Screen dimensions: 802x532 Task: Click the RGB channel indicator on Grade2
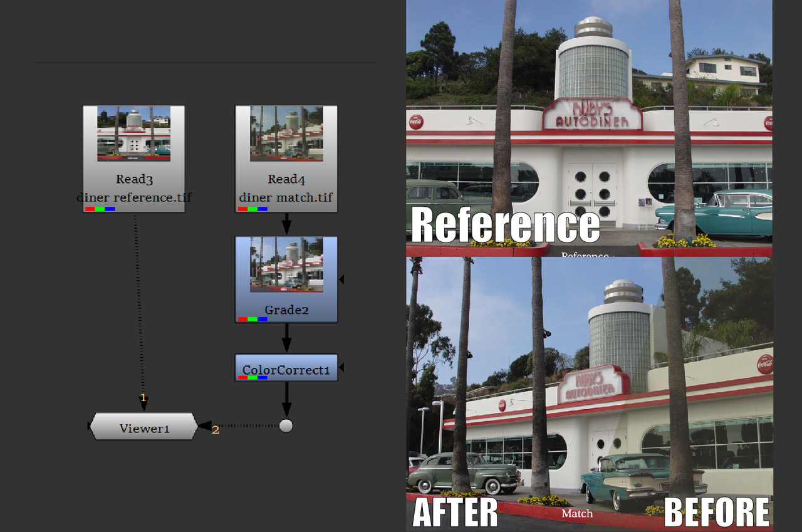coord(253,319)
